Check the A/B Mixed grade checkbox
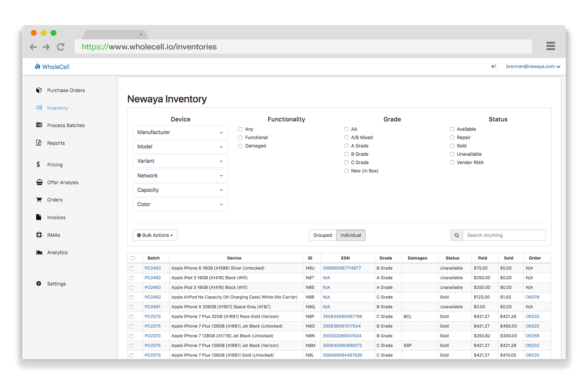 (x=346, y=138)
